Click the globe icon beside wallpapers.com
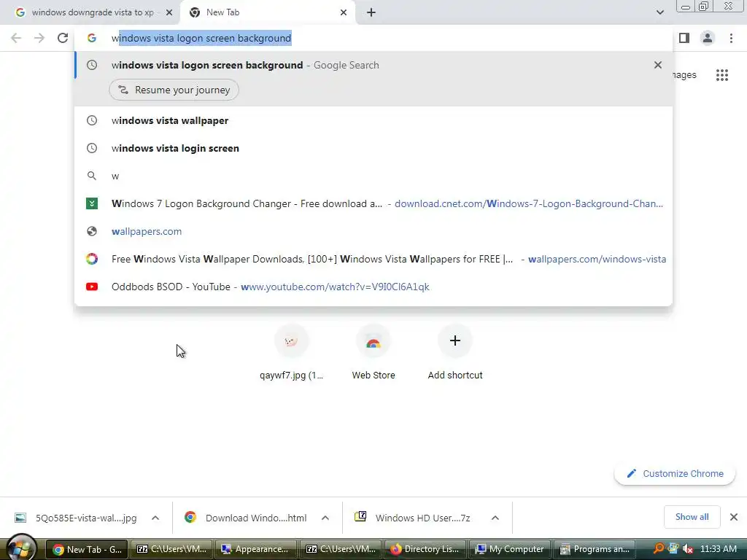 point(92,231)
